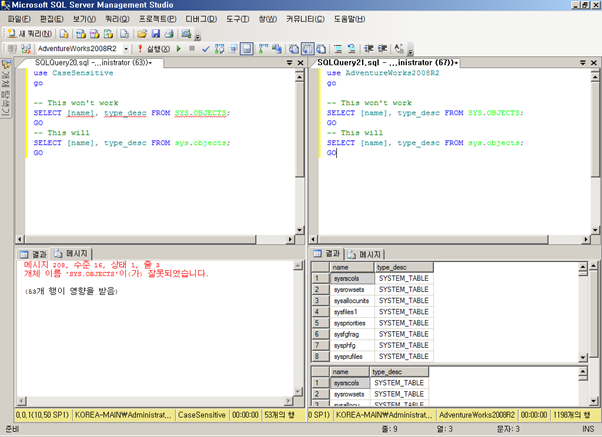The image size is (602, 437).
Task: Click the Database Engine Query icon
Action: point(64,34)
